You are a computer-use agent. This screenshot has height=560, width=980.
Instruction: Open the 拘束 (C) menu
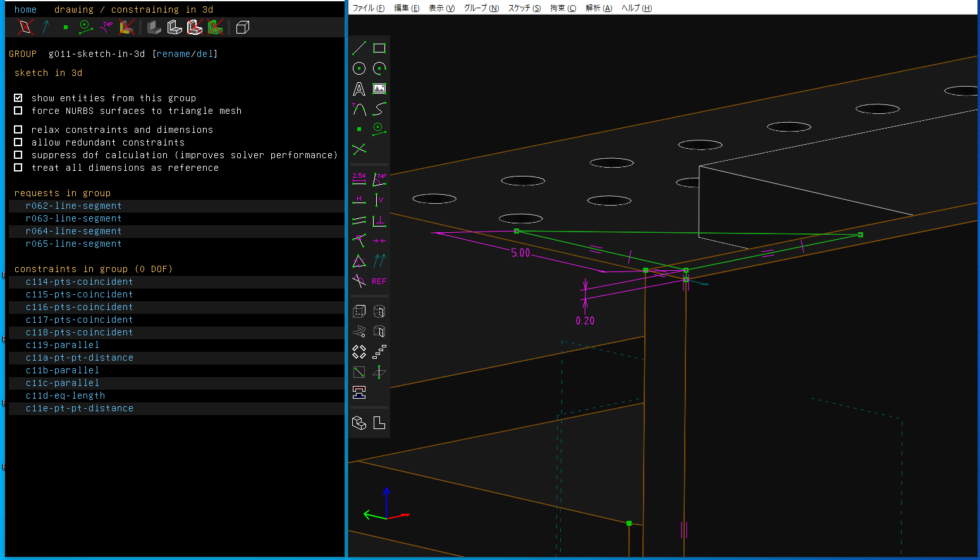pyautogui.click(x=563, y=8)
